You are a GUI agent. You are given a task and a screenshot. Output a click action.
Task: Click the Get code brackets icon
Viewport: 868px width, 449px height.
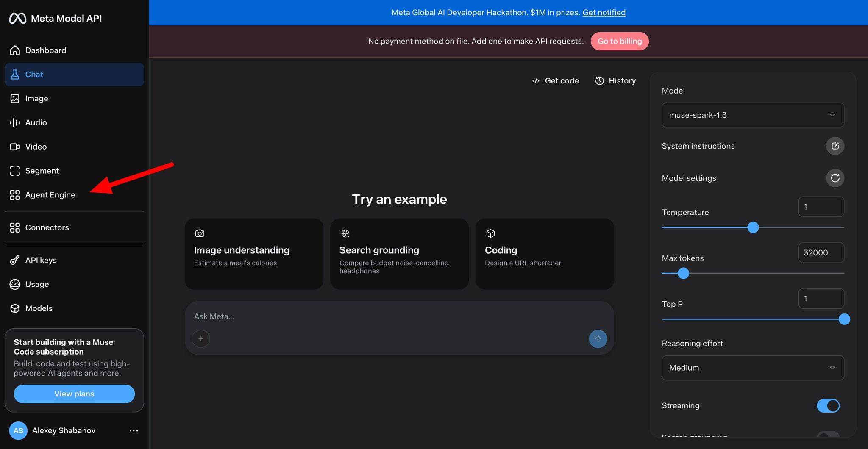[536, 81]
